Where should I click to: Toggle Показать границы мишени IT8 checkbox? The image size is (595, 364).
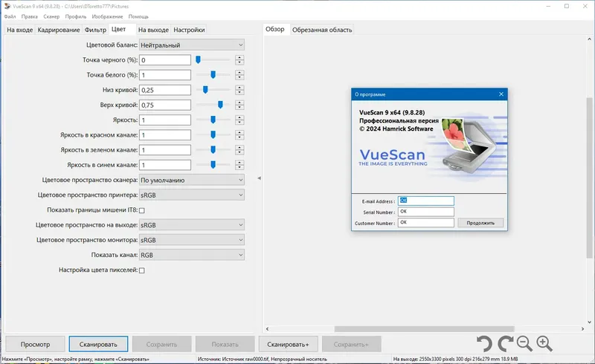point(142,210)
